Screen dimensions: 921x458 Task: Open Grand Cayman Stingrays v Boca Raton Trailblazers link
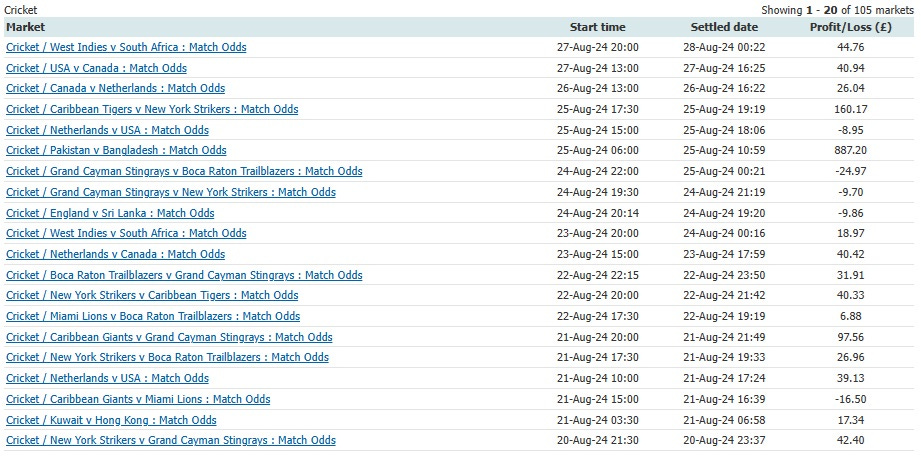(184, 171)
